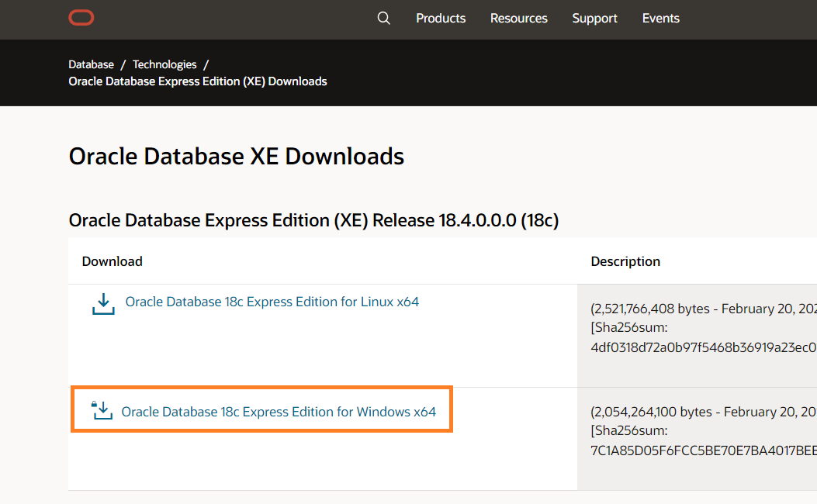
Task: Click the Description column header
Action: 625,261
